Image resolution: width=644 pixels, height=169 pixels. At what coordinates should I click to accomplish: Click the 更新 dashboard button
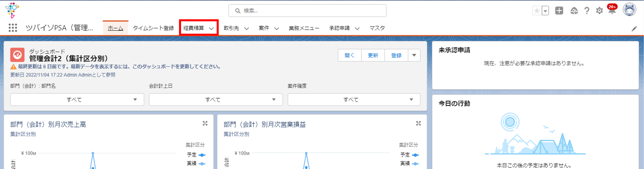tap(373, 55)
